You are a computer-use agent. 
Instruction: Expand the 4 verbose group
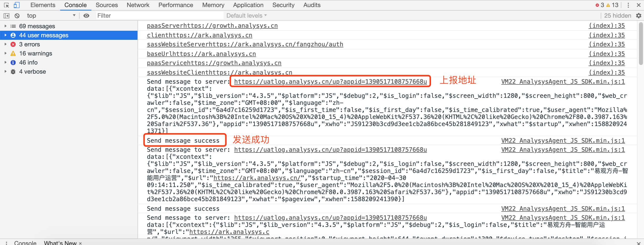click(6, 71)
